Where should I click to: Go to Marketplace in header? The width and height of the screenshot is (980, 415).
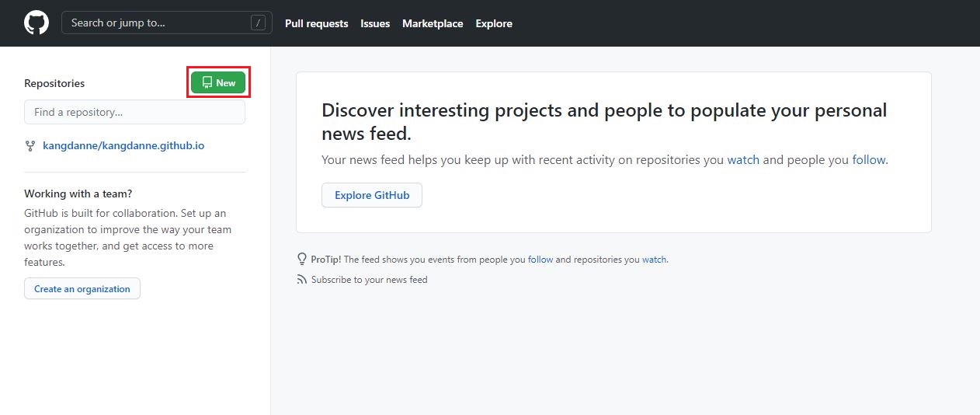coord(433,23)
